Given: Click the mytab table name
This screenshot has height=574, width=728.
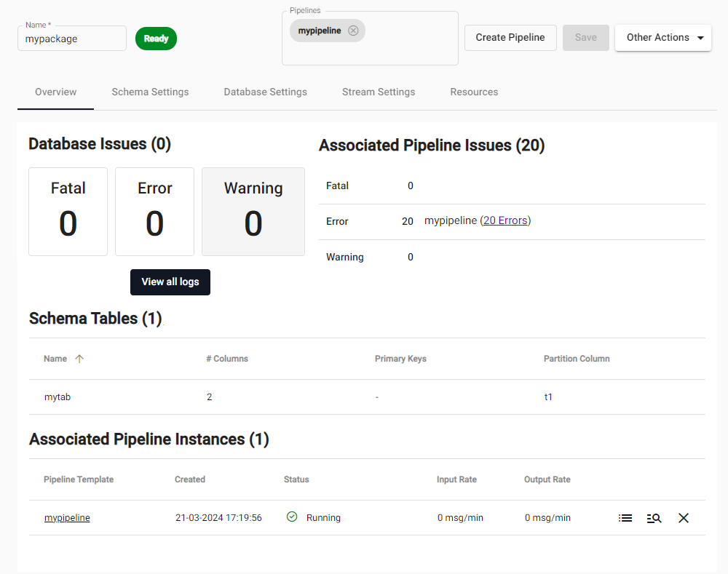Looking at the screenshot, I should [58, 397].
